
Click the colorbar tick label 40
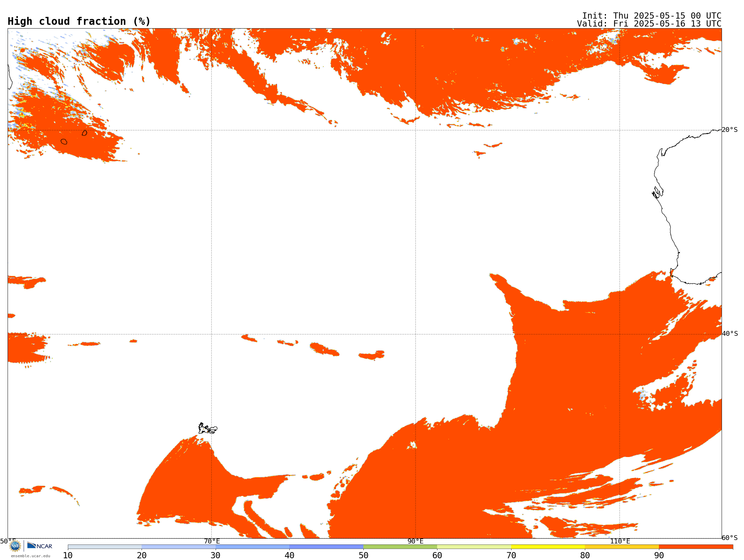[x=289, y=556]
